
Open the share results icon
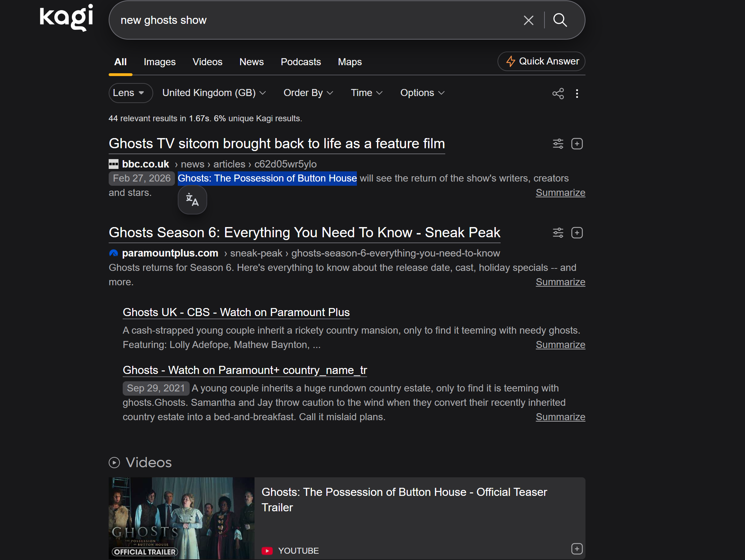pos(558,93)
